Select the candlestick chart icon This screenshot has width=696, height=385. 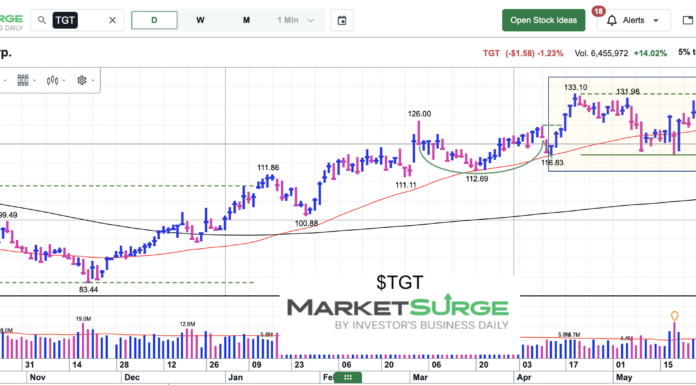52,80
